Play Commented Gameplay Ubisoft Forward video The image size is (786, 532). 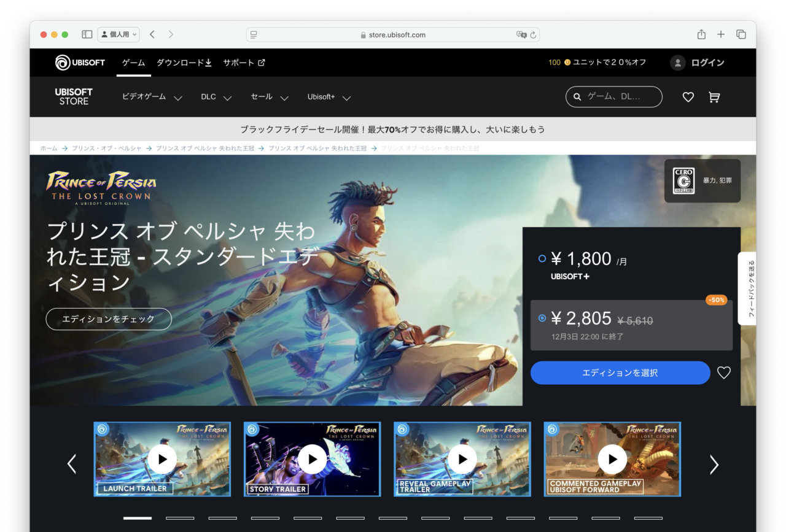point(612,459)
